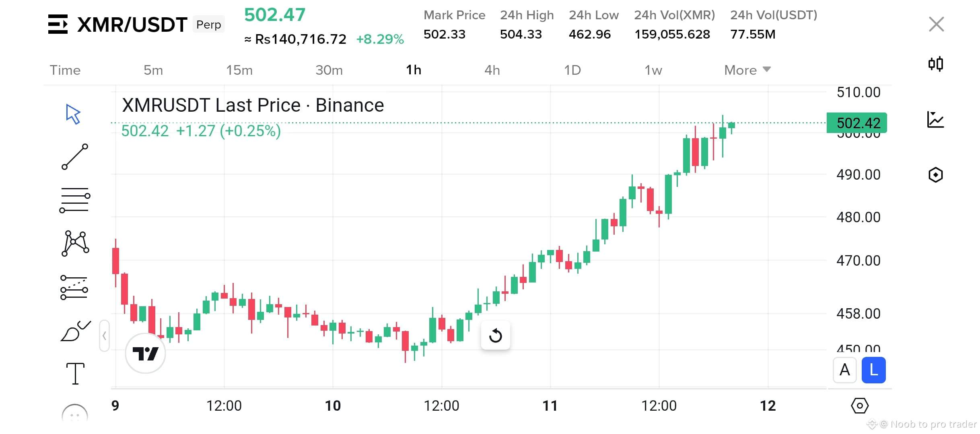Click the TradingView logo on the chart

click(146, 352)
